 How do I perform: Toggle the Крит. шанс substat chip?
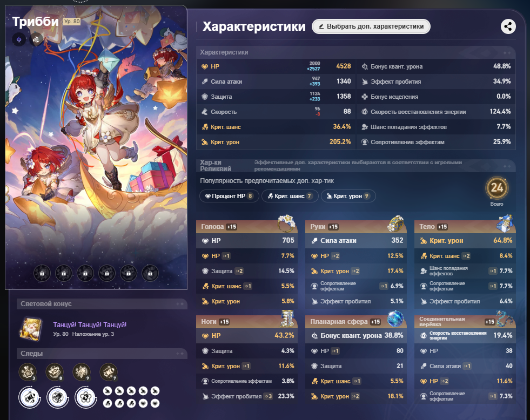pos(290,196)
